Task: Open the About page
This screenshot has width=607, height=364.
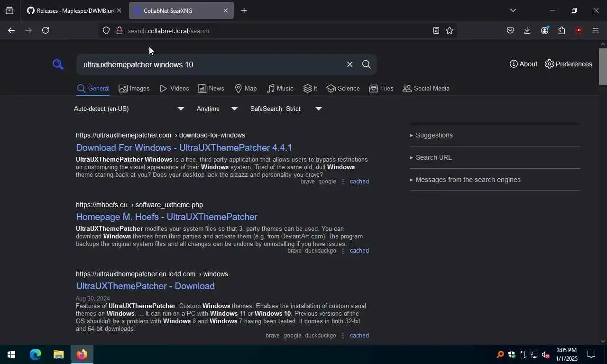Action: pyautogui.click(x=524, y=64)
